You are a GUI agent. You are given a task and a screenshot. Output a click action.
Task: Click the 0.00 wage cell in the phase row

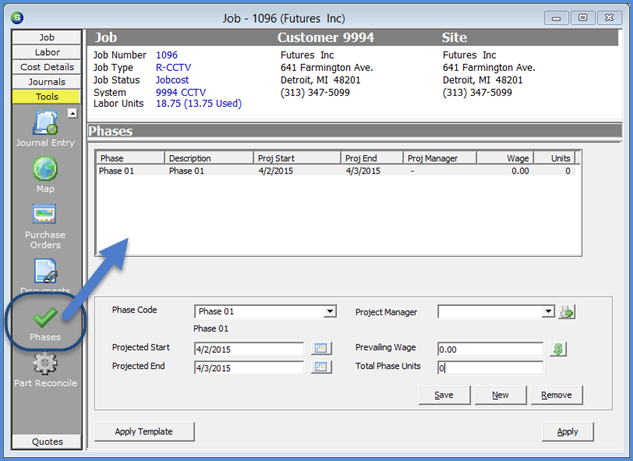click(520, 171)
